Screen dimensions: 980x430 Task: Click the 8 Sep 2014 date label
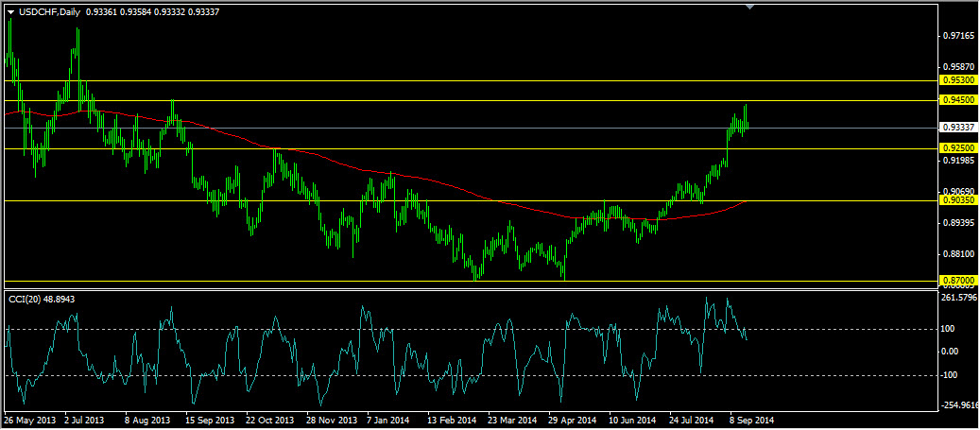pos(751,421)
